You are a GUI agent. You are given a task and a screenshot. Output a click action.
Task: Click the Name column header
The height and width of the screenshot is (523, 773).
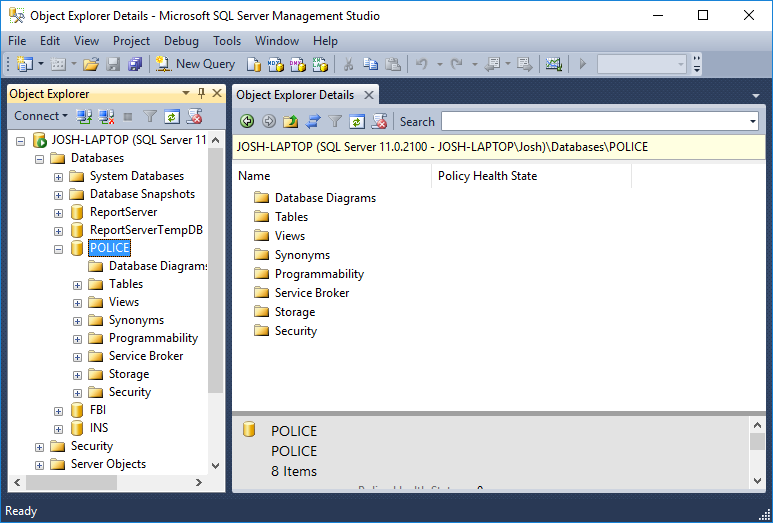(332, 176)
